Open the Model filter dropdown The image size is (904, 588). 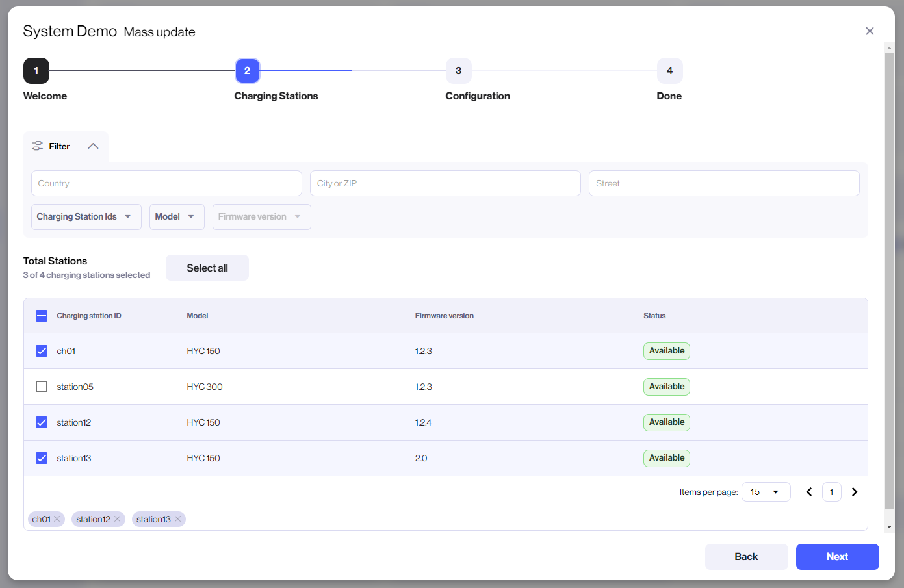tap(176, 216)
